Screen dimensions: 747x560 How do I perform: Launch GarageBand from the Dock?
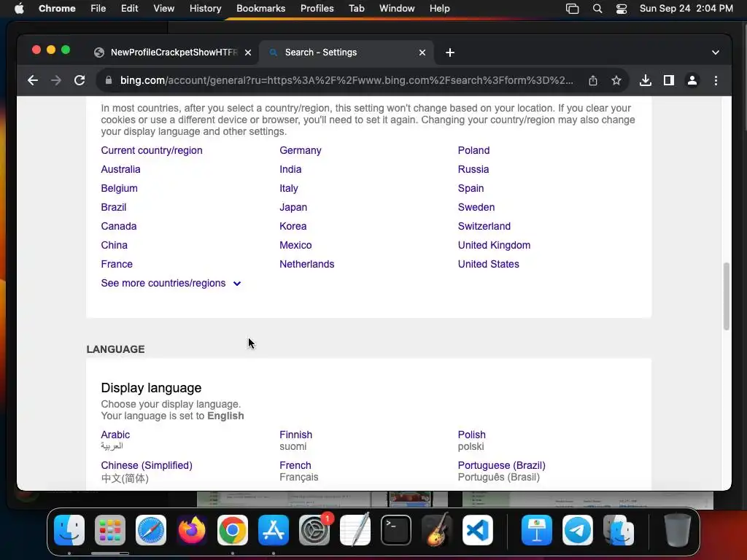pyautogui.click(x=436, y=530)
